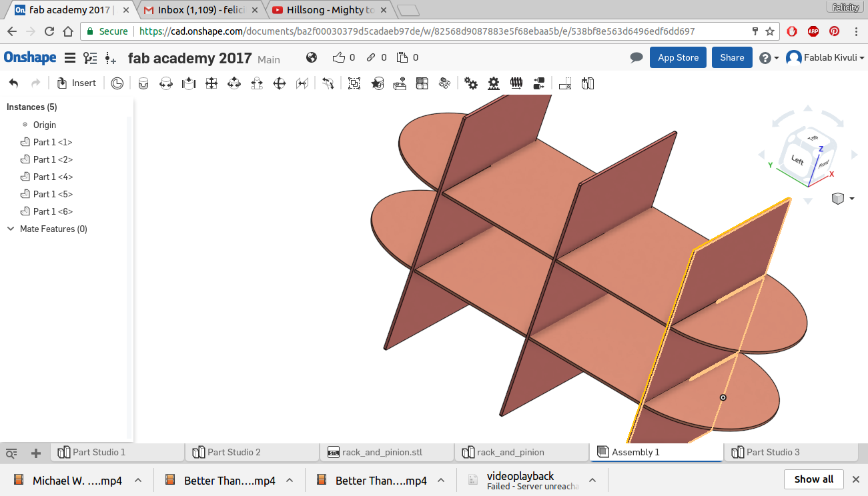Open the tab manager icon at bottom left
868x496 pixels.
[x=11, y=453]
